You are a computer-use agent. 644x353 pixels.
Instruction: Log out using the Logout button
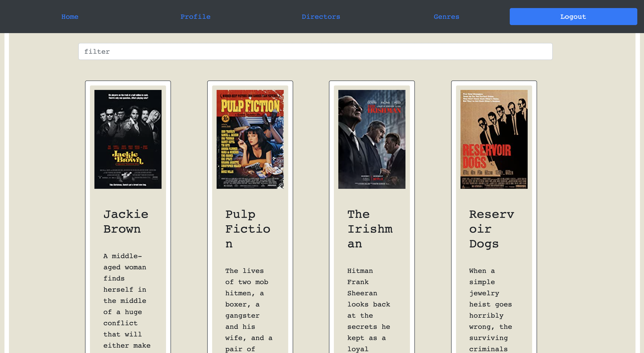tap(573, 17)
